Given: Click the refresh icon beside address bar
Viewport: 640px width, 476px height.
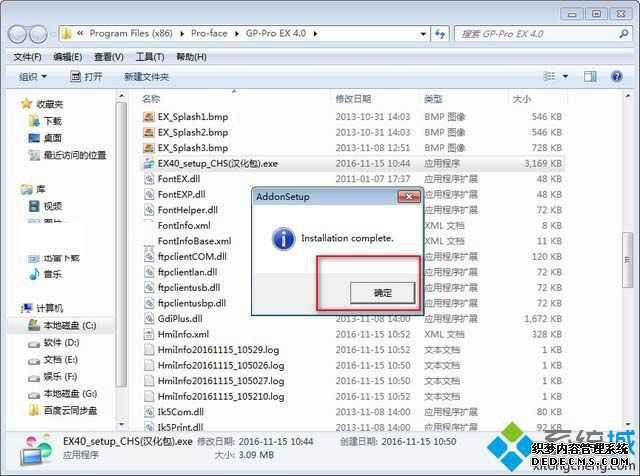Looking at the screenshot, I should click(x=440, y=33).
